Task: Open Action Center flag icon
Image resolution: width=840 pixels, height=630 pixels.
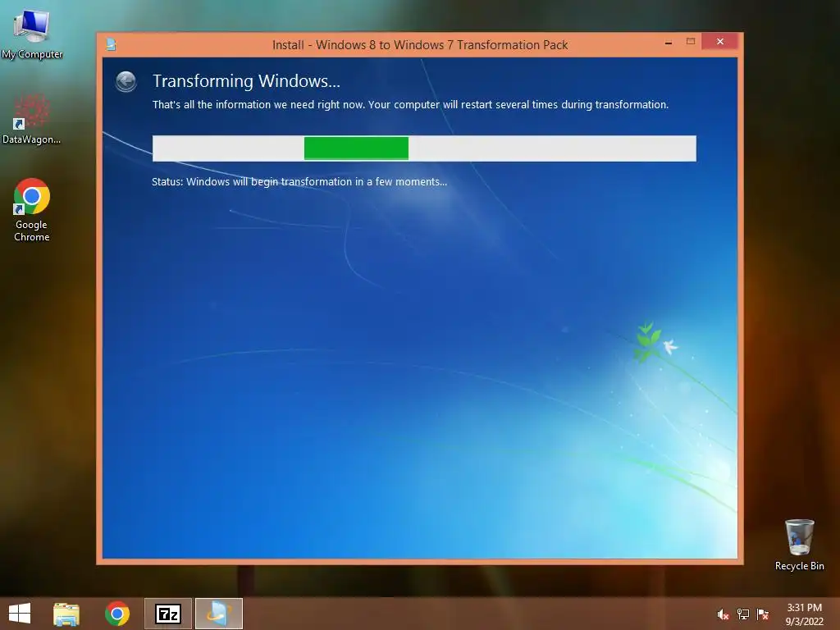Action: 762,614
